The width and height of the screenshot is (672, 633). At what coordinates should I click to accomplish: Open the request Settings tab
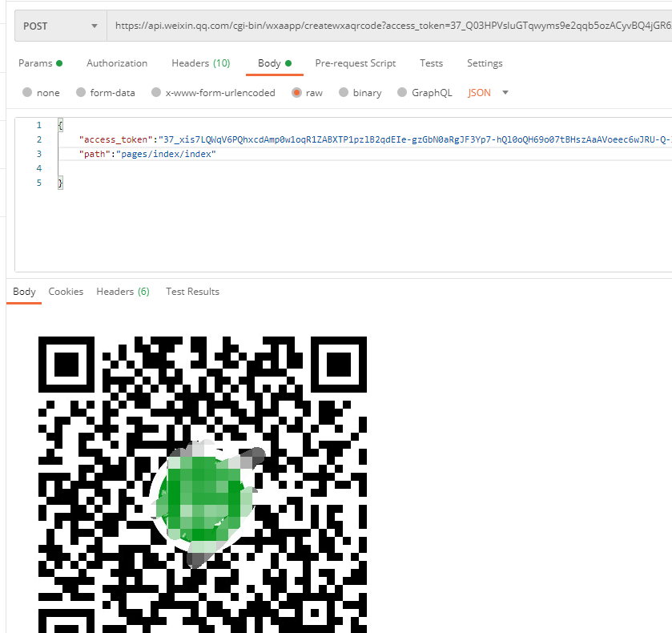pyautogui.click(x=485, y=63)
